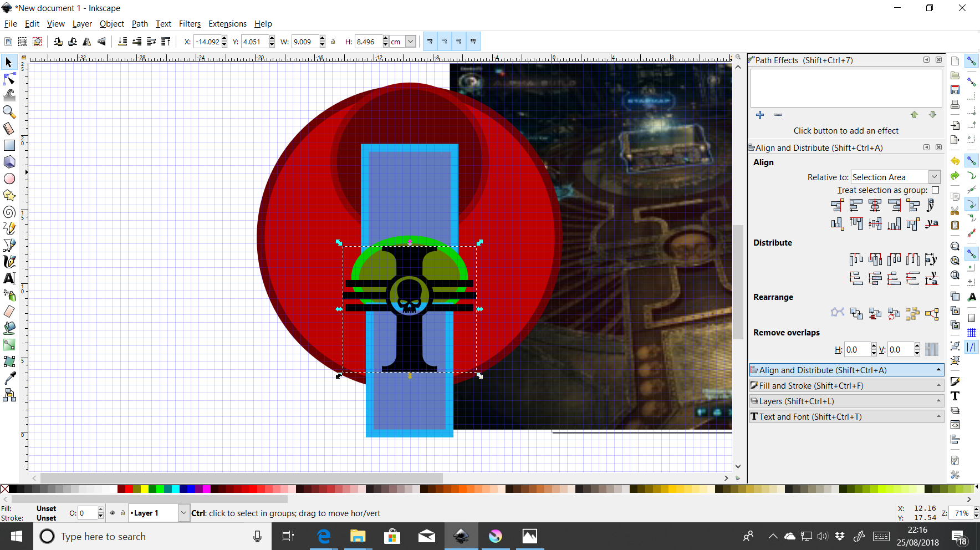Select the Star polygon tool

coord(9,195)
